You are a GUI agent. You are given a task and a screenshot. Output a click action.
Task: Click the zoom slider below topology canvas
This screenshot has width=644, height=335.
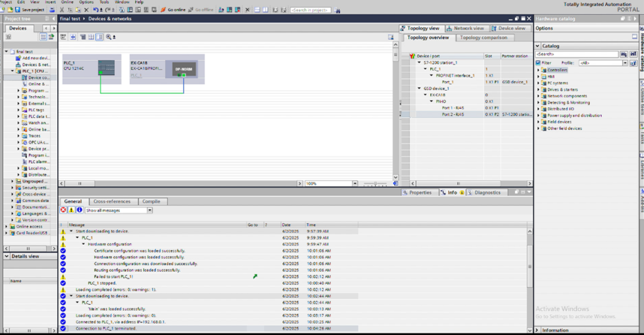pyautogui.click(x=375, y=184)
